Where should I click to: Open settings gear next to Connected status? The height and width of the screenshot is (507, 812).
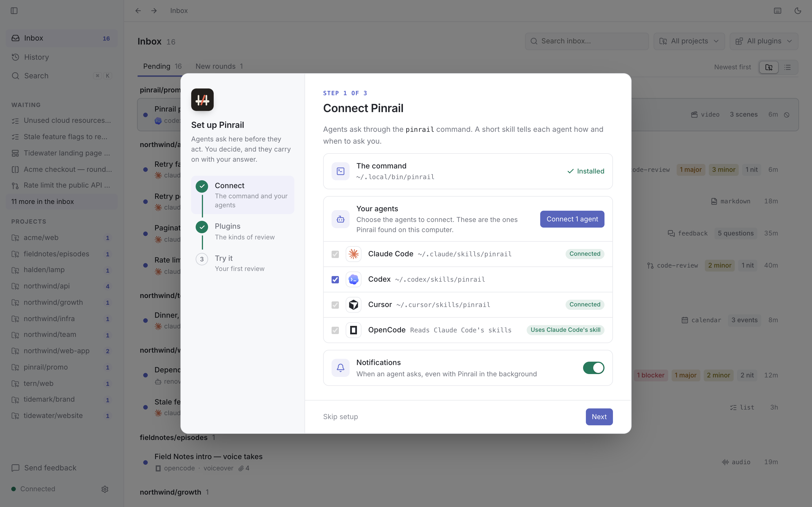tap(105, 489)
